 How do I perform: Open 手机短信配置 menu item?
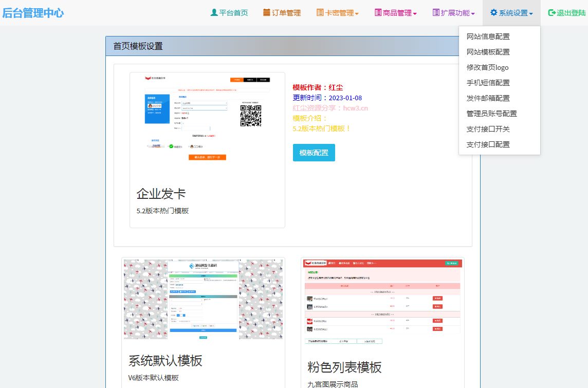[x=488, y=83]
